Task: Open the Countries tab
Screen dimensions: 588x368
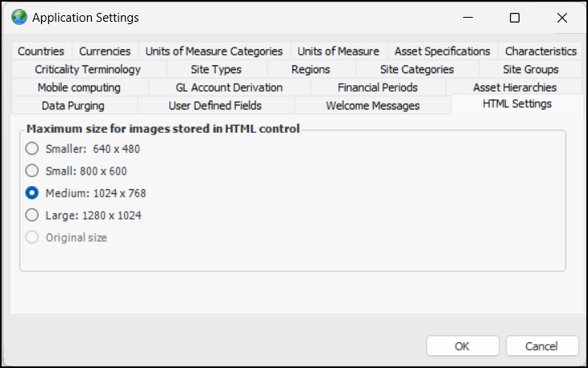Action: 41,52
